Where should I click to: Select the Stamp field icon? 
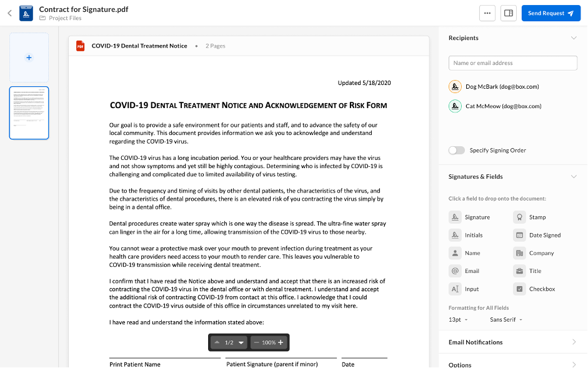tap(519, 217)
